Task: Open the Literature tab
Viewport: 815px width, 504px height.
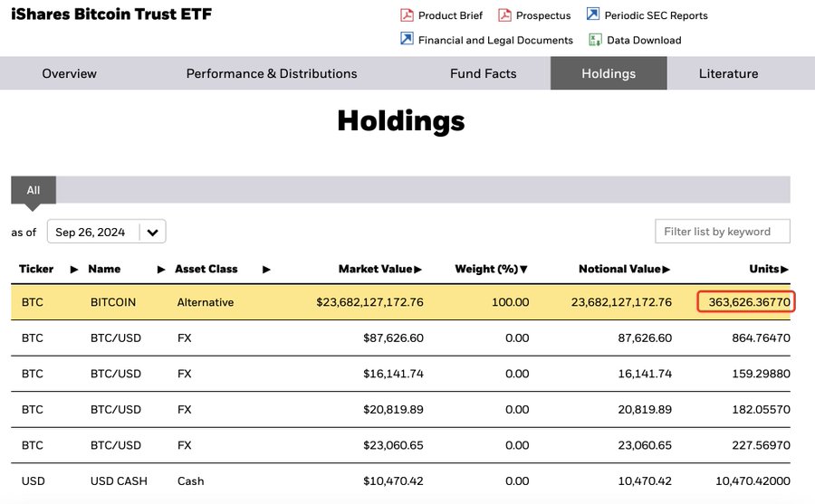Action: click(x=728, y=73)
